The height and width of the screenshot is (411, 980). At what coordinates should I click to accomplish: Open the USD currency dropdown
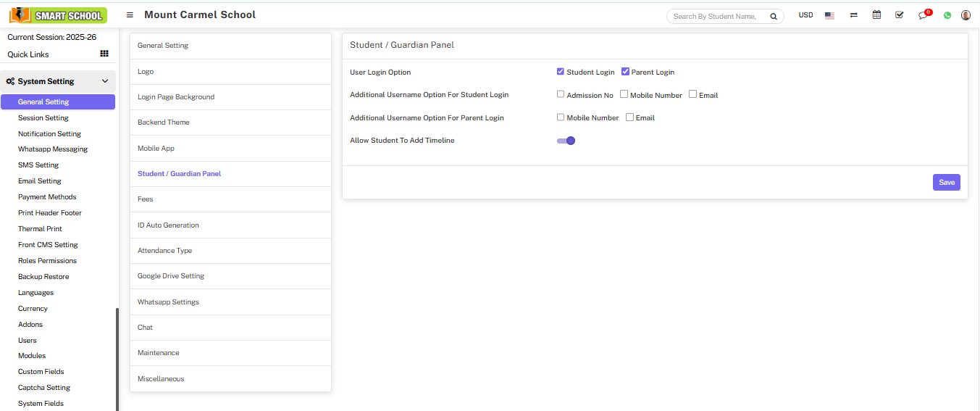[x=805, y=15]
